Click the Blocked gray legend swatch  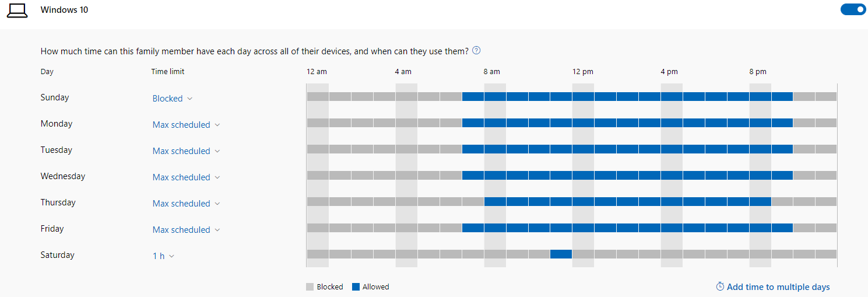click(310, 286)
